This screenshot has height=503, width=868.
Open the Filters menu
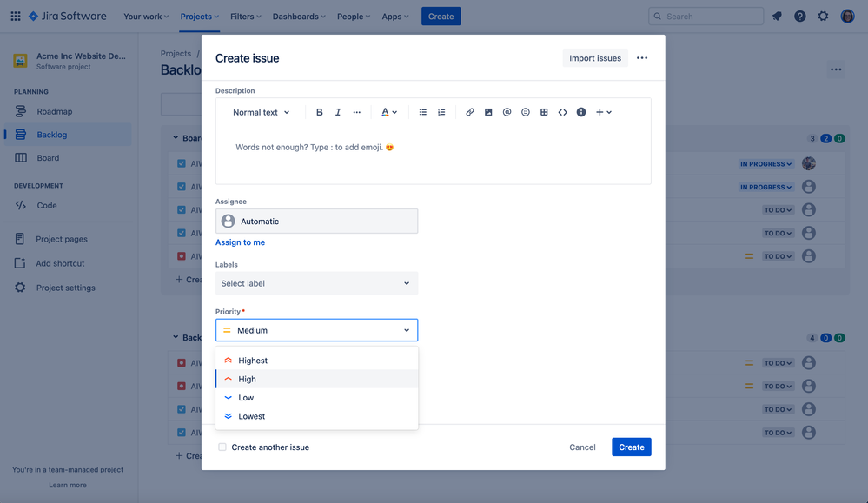click(x=246, y=17)
